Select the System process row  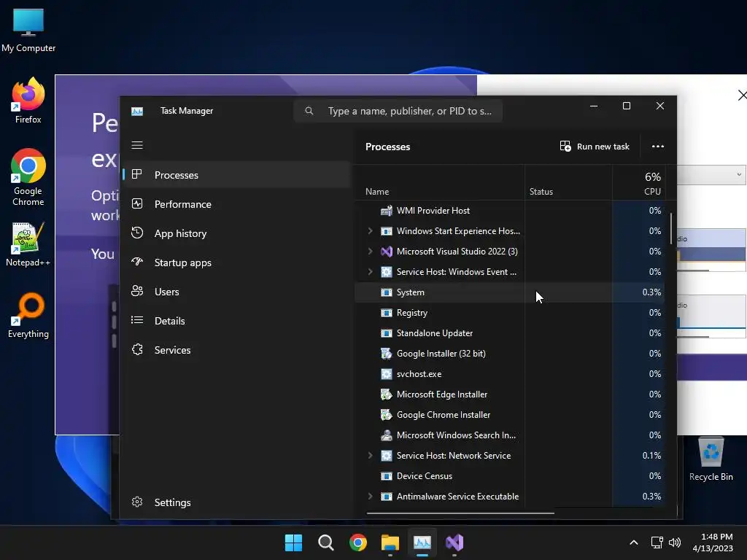tap(510, 292)
